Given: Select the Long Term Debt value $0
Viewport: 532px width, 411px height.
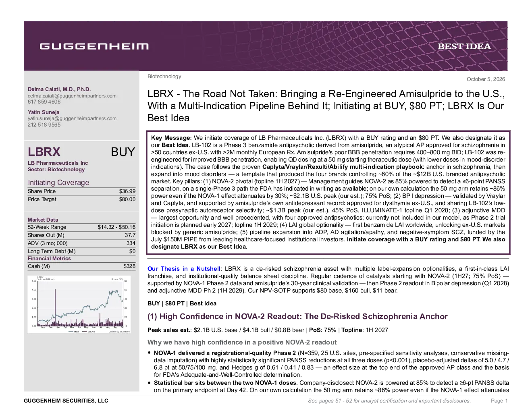Looking at the screenshot, I should click(132, 251).
